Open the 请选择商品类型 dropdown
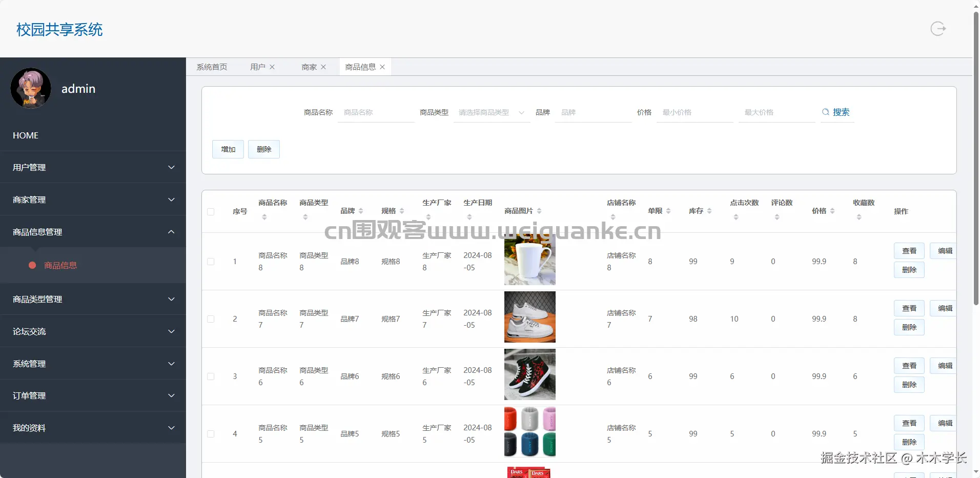 pos(491,112)
